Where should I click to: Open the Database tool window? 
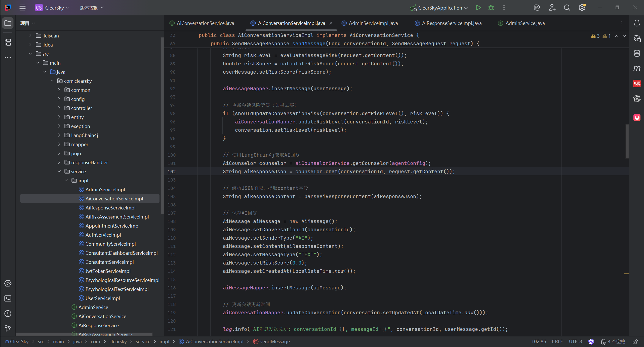[637, 53]
